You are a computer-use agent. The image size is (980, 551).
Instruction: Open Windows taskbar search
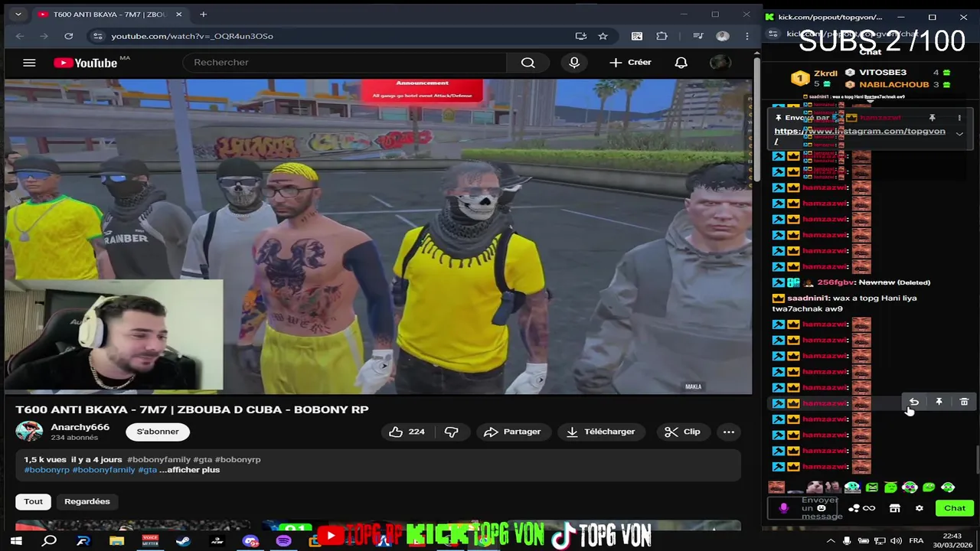pos(49,541)
